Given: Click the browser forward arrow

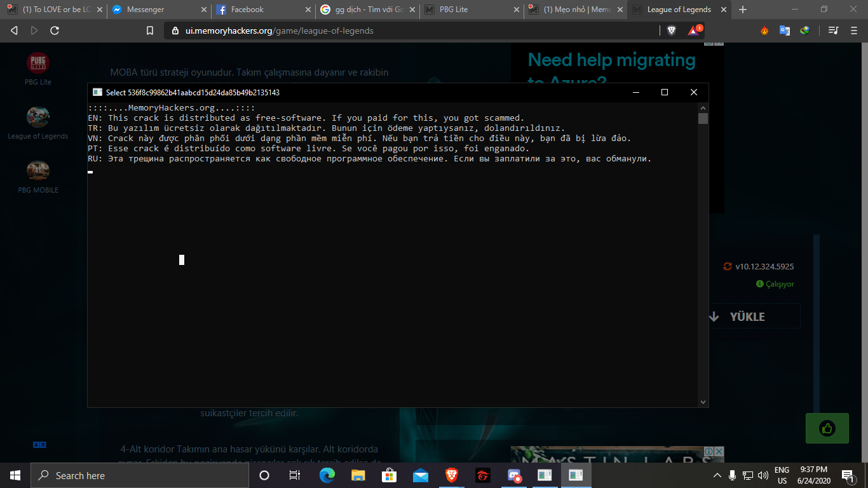Looking at the screenshot, I should 34,30.
